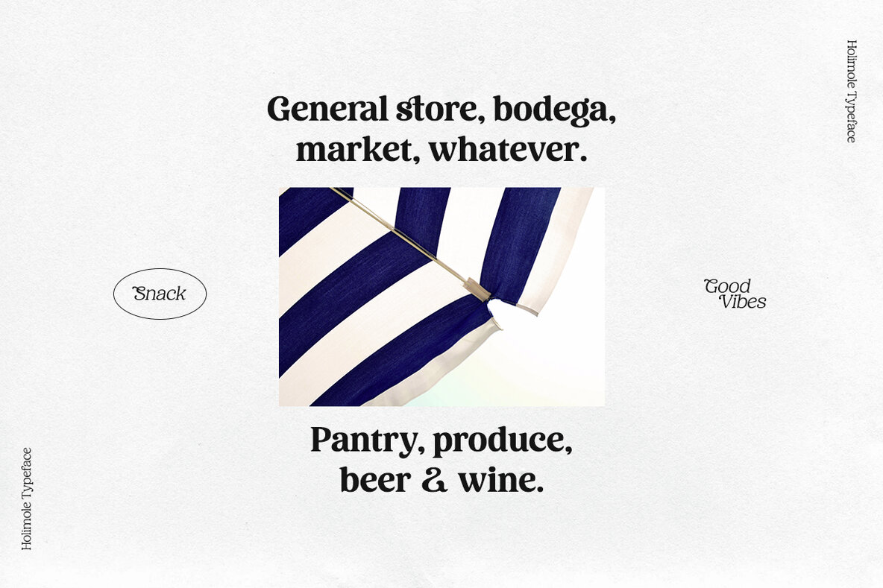
Task: Click the vertical Holimole Typeface label at top right
Action: tap(852, 91)
